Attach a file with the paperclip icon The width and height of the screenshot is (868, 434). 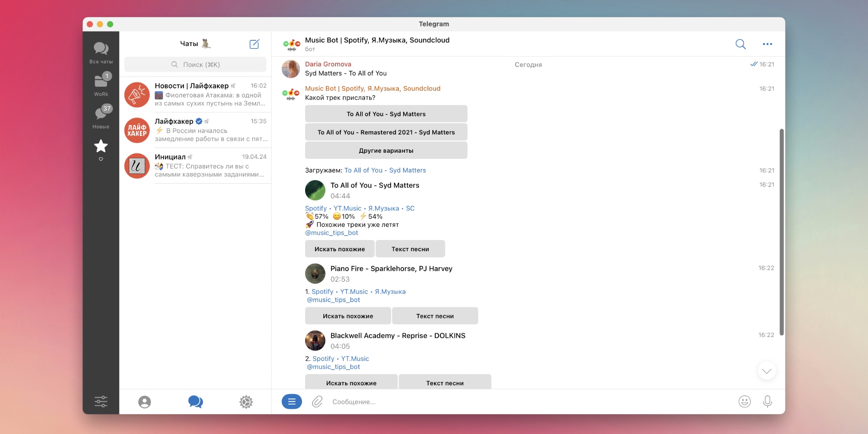click(317, 402)
